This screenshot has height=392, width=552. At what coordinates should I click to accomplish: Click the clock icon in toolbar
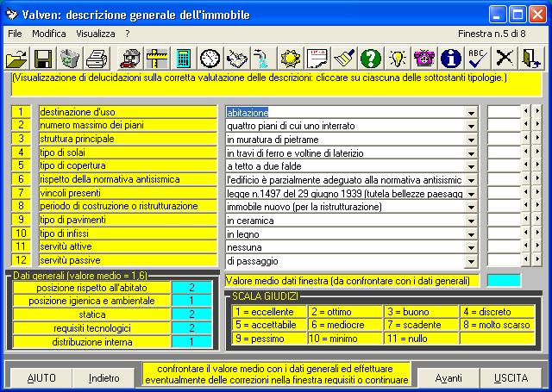[x=210, y=58]
